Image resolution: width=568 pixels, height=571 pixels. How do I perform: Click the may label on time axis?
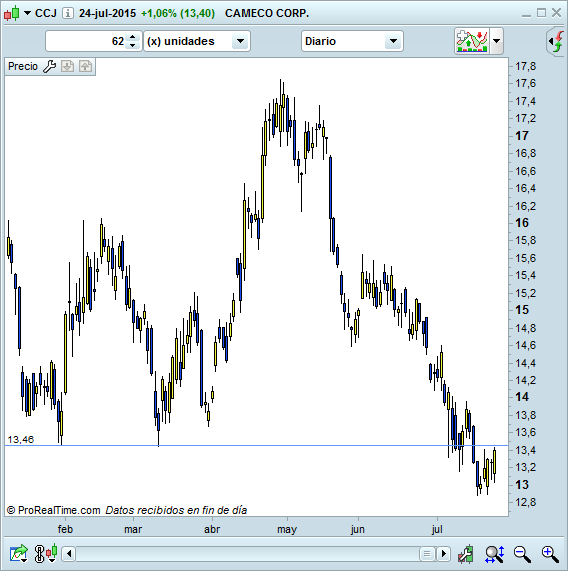click(x=287, y=529)
